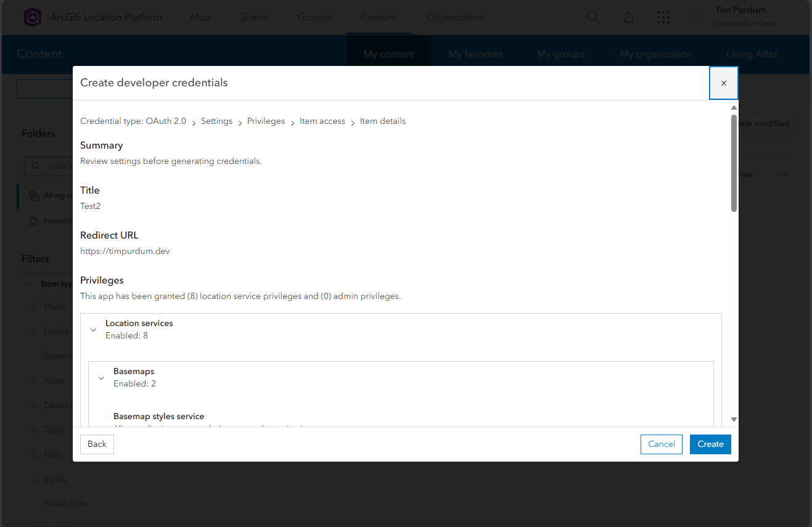812x527 pixels.
Task: Expand the Files filter
Action: pyautogui.click(x=34, y=455)
